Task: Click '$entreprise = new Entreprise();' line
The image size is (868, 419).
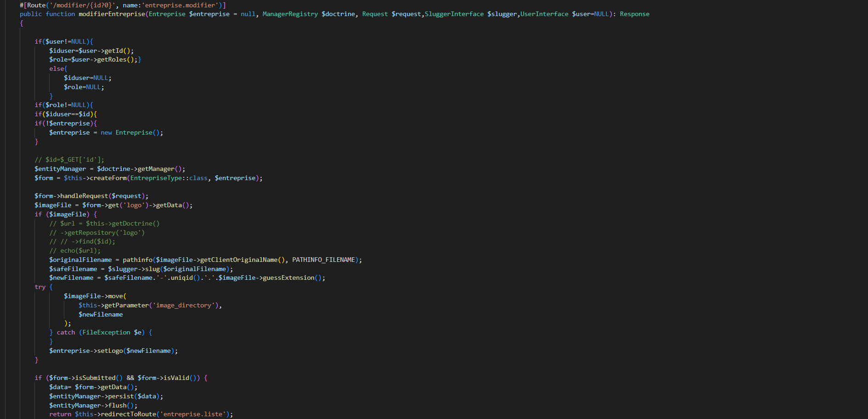Action: (106, 133)
